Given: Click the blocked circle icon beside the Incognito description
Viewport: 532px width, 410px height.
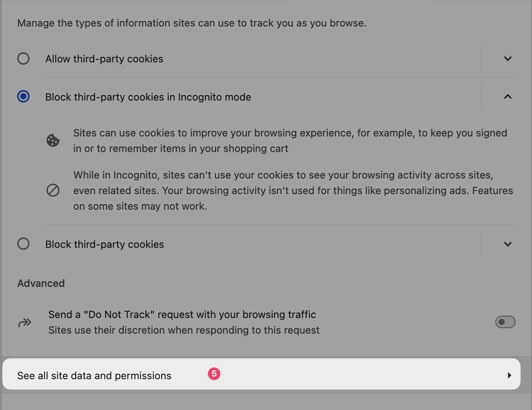Looking at the screenshot, I should (53, 190).
